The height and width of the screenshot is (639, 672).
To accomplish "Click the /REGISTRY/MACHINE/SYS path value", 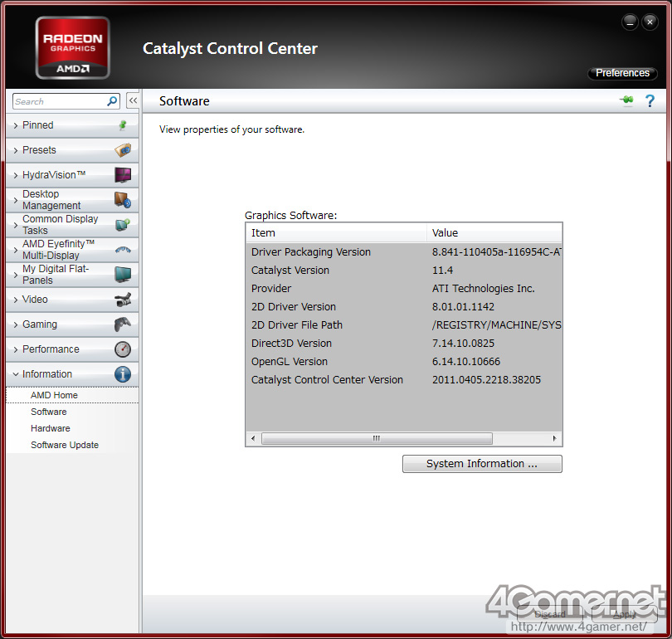I will click(x=497, y=325).
